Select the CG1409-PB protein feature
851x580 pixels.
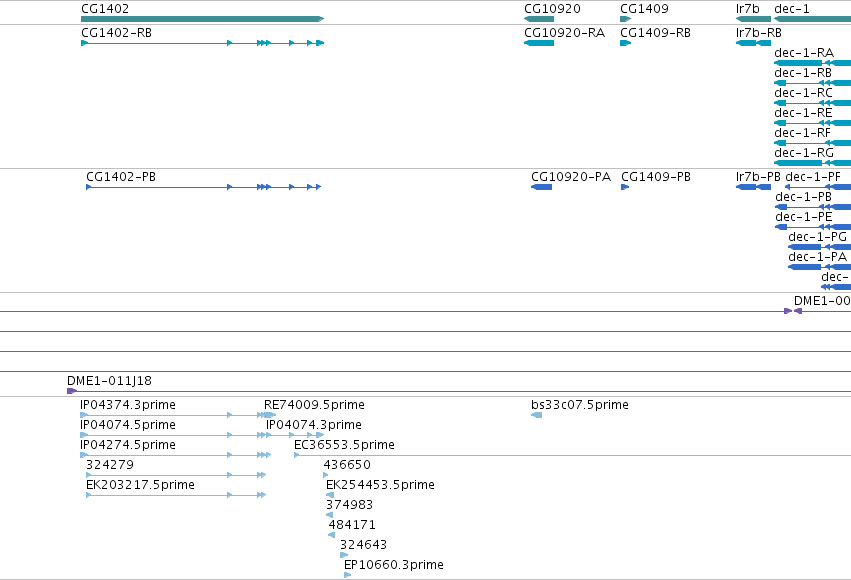tap(625, 187)
